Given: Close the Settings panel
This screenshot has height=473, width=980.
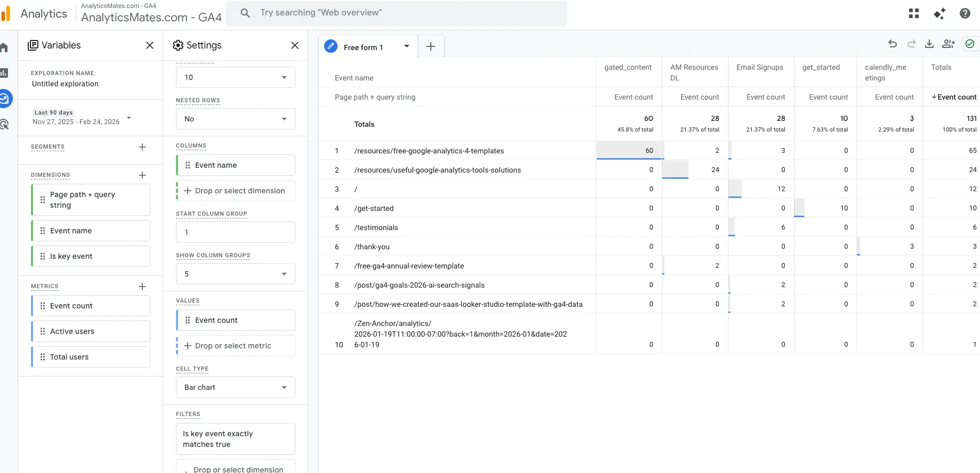Looking at the screenshot, I should click(x=295, y=45).
